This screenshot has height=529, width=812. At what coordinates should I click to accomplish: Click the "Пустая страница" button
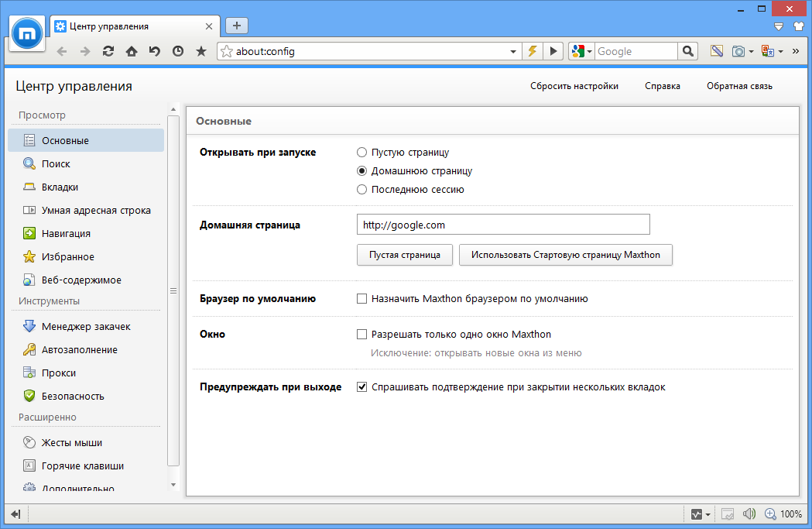click(x=405, y=255)
